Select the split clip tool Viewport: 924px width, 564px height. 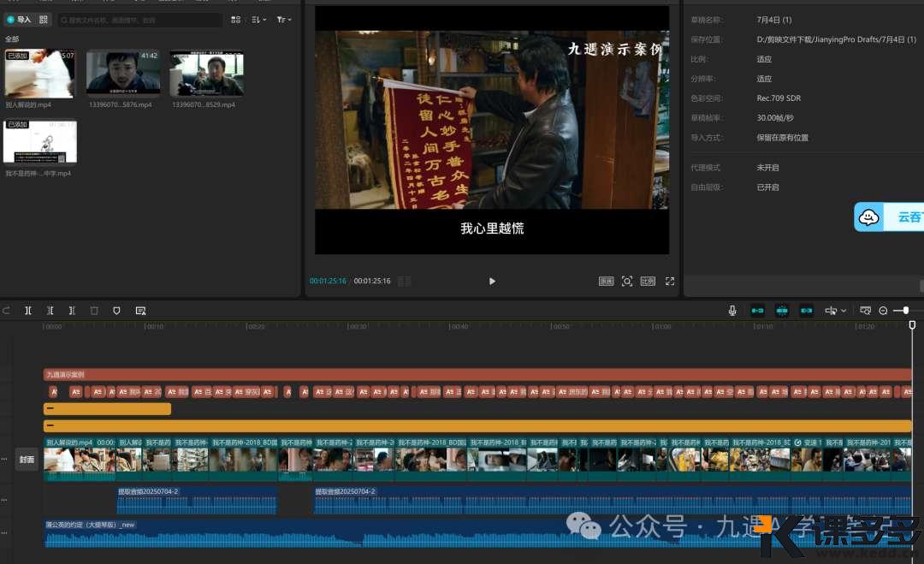pos(27,311)
